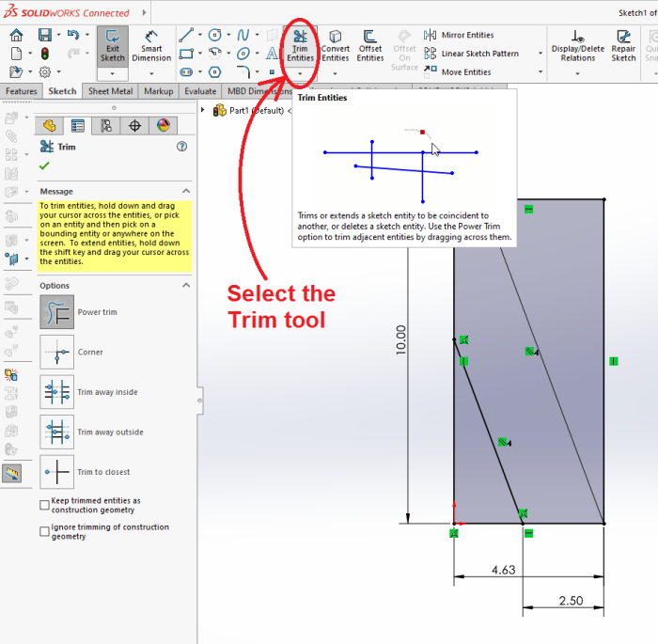
Task: Select the Trim away inside option
Action: coord(57,392)
